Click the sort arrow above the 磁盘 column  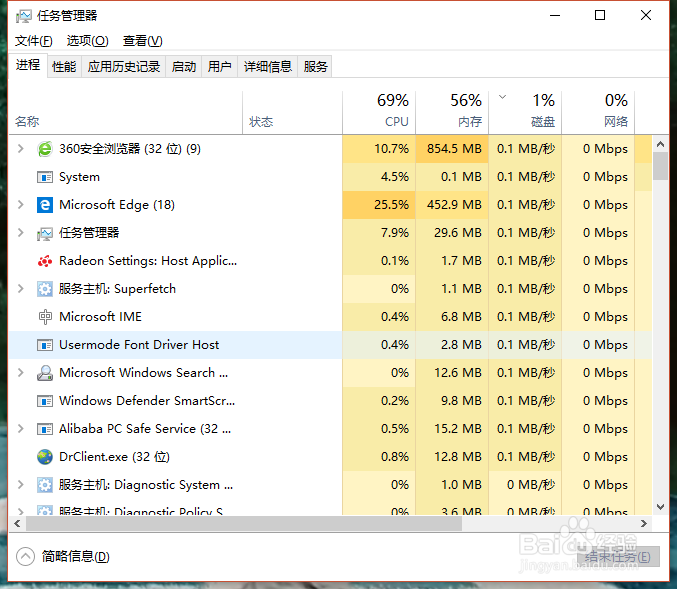tap(502, 97)
